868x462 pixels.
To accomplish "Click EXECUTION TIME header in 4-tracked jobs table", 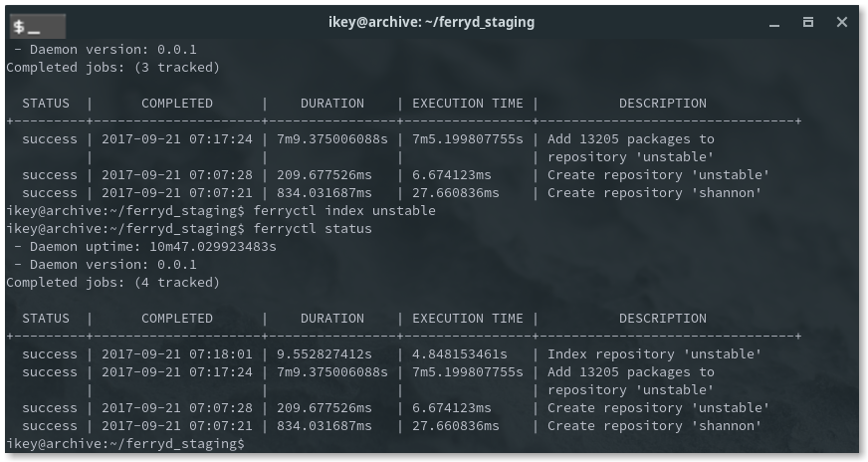I will (468, 319).
